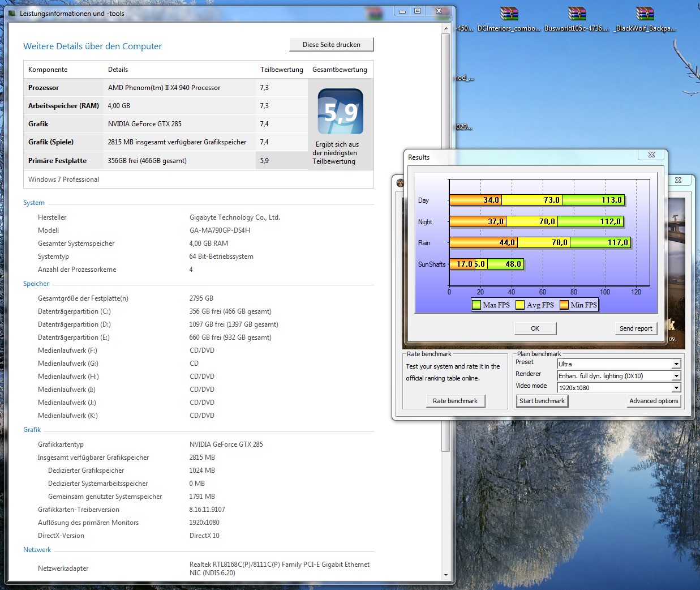
Task: Click the scroll-up arrow of the performance window
Action: coord(446,28)
